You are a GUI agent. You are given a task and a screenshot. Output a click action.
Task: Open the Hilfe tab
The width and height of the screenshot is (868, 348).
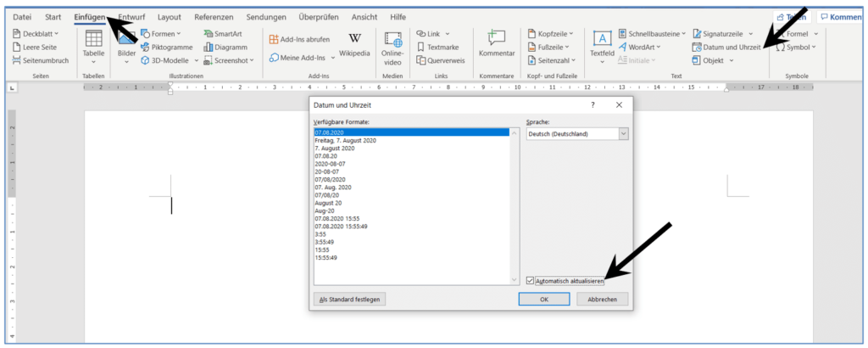(398, 17)
